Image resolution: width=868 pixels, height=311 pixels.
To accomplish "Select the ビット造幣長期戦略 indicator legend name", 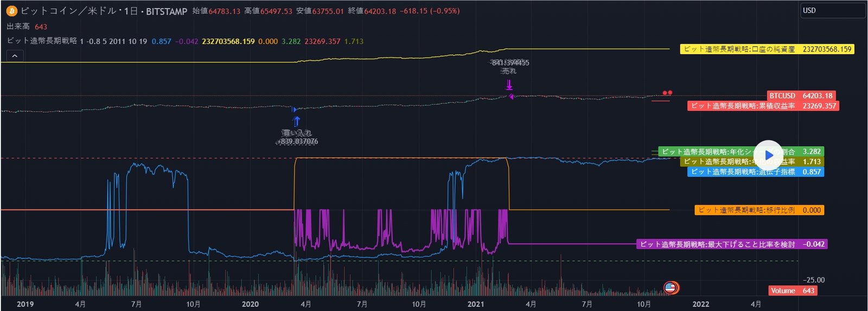I will point(42,41).
